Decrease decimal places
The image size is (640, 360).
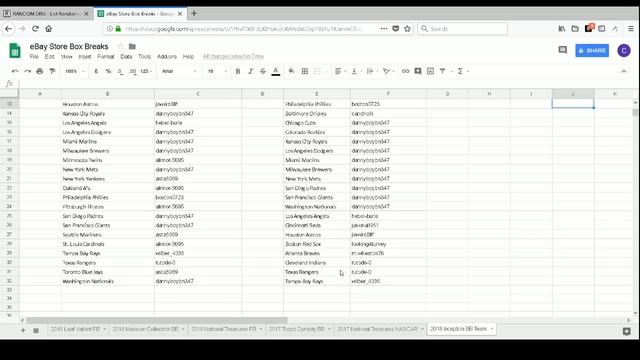[x=120, y=71]
